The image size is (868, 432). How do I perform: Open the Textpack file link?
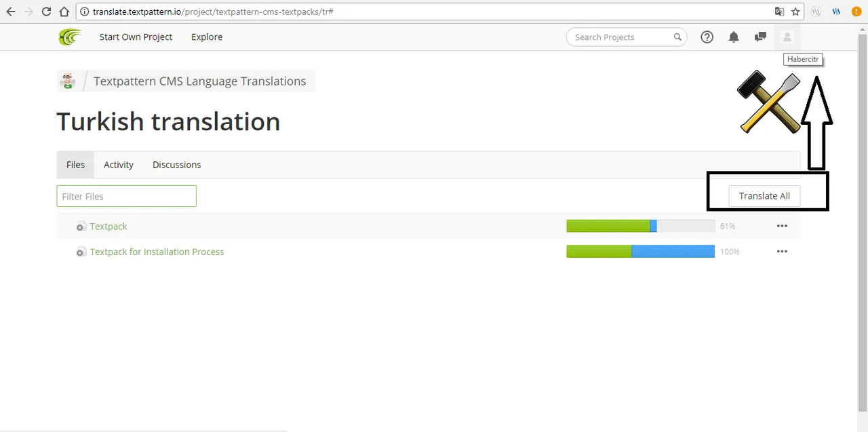click(x=108, y=227)
